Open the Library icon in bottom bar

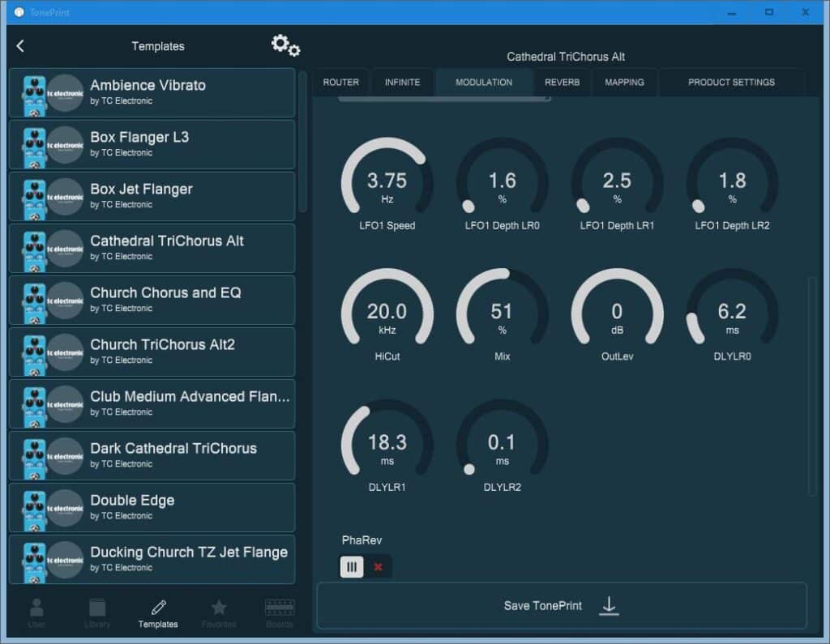click(x=97, y=612)
